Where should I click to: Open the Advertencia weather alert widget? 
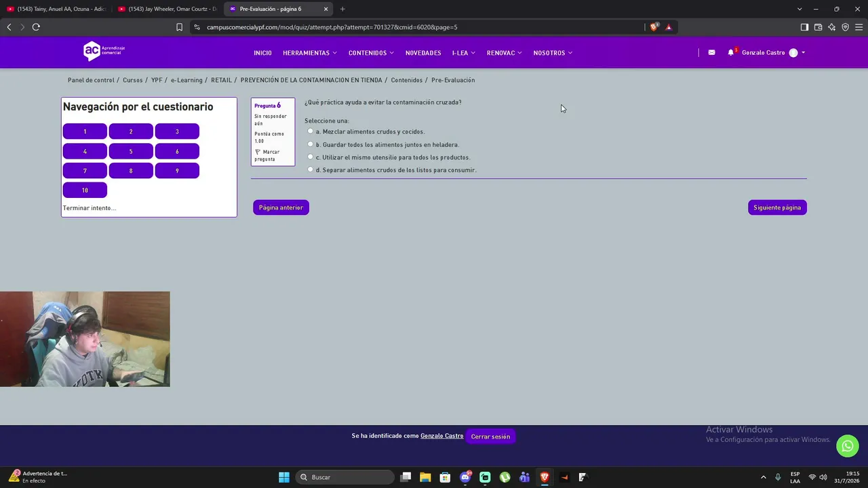[38, 476]
